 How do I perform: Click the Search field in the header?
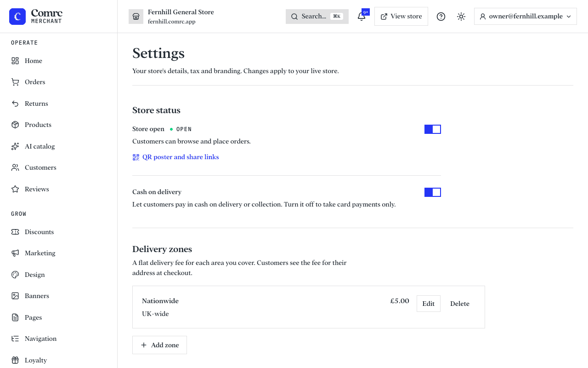tap(317, 17)
